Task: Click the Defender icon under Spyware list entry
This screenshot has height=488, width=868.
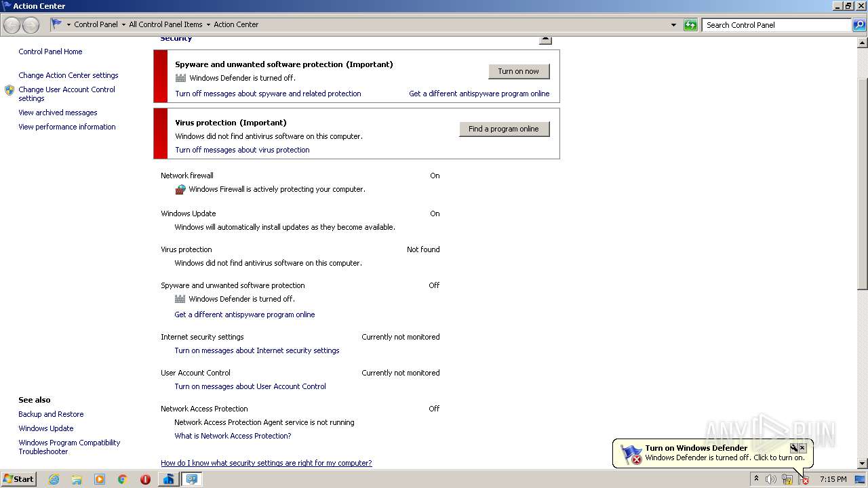Action: click(x=180, y=299)
